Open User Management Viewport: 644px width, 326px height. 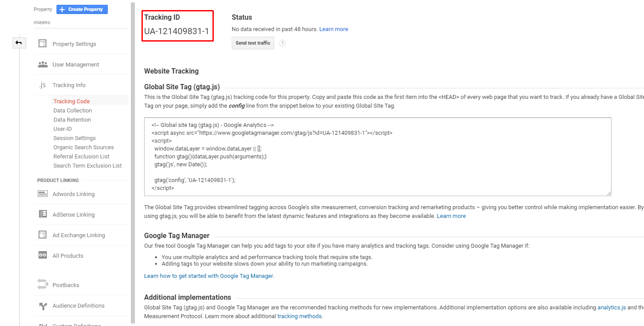click(x=76, y=64)
